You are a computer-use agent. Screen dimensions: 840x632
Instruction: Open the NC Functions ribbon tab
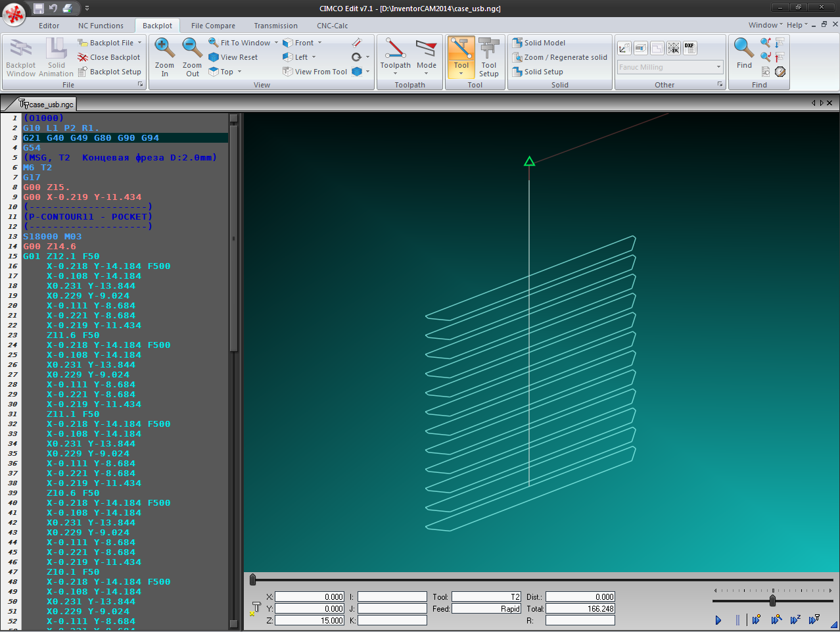[101, 26]
